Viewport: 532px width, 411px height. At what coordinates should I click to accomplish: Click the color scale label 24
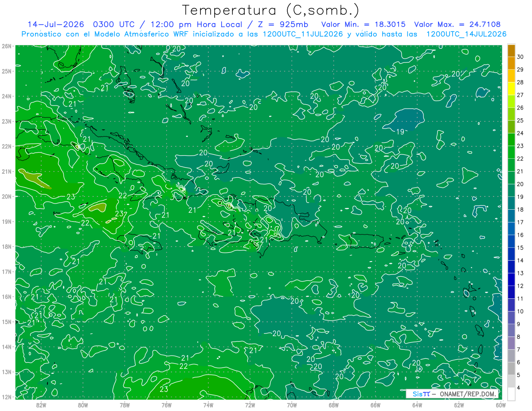[x=520, y=133]
